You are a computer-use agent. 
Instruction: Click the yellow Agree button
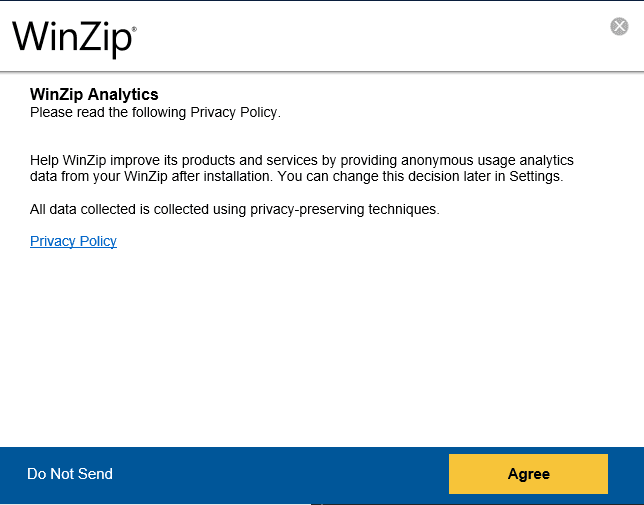[x=528, y=474]
